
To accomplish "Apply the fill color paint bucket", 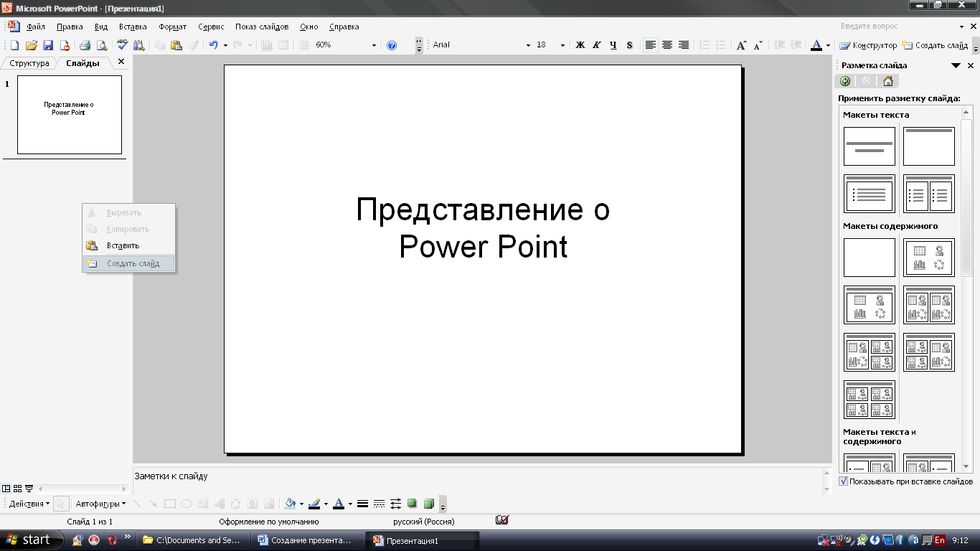I will tap(290, 504).
